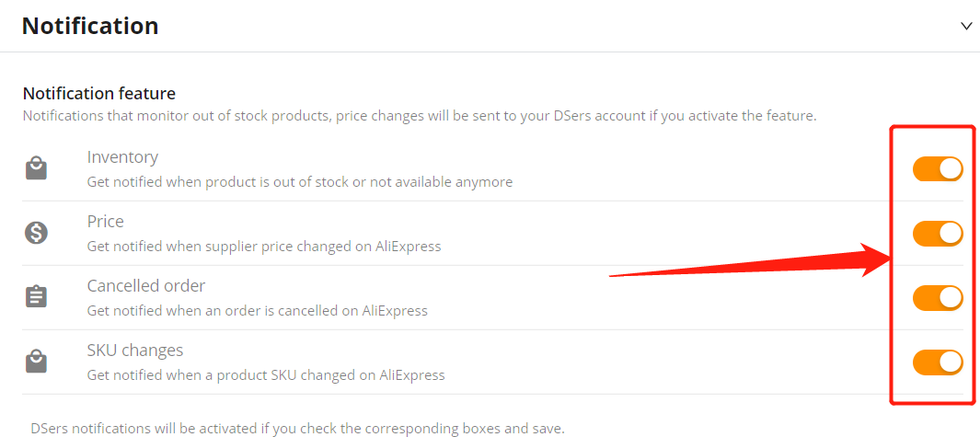This screenshot has height=437, width=980.
Task: Disable the Inventory notification toggle
Action: (938, 168)
